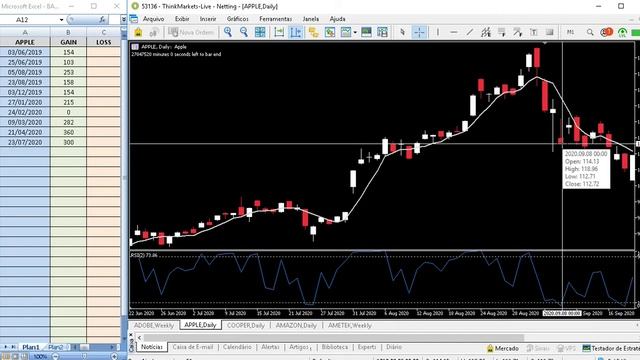Open the Caixa de E-mail terminal tab
The width and height of the screenshot is (640, 360).
coord(193,347)
